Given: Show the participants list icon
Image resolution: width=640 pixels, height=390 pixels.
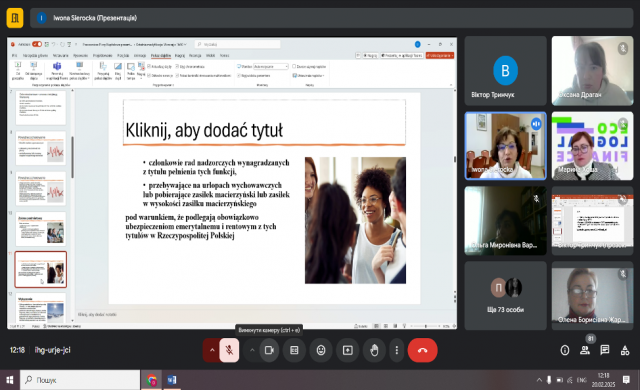Looking at the screenshot, I should (x=585, y=350).
